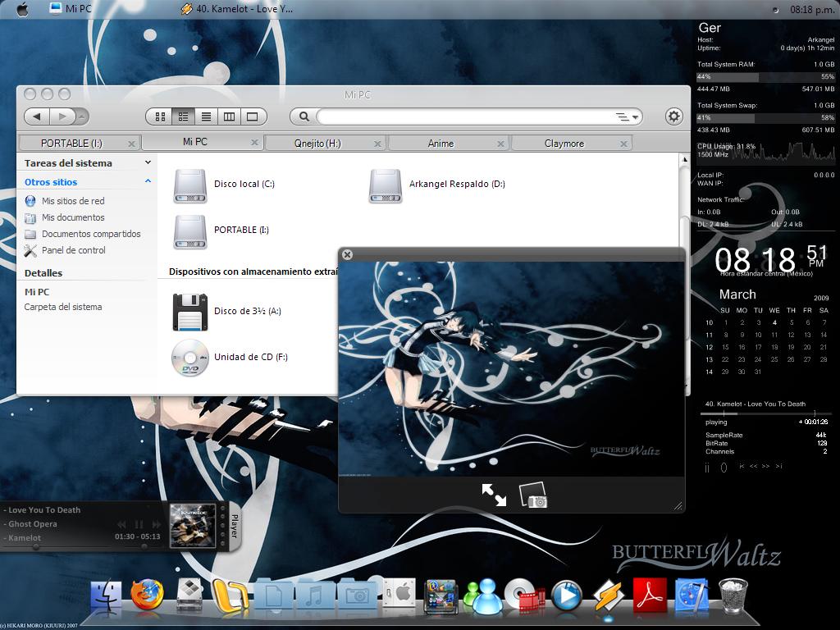Click the search input field in Mi PC
The height and width of the screenshot is (630, 840).
[464, 116]
